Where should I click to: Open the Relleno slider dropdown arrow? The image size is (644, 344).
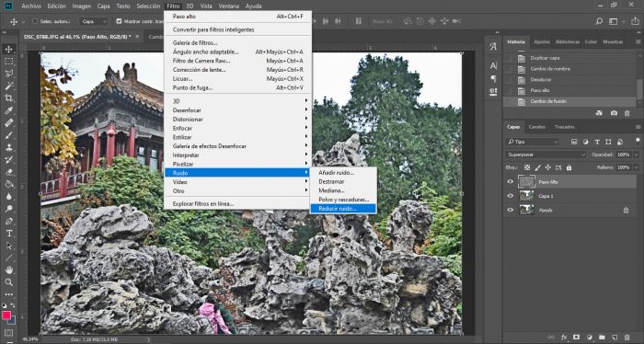coord(637,167)
